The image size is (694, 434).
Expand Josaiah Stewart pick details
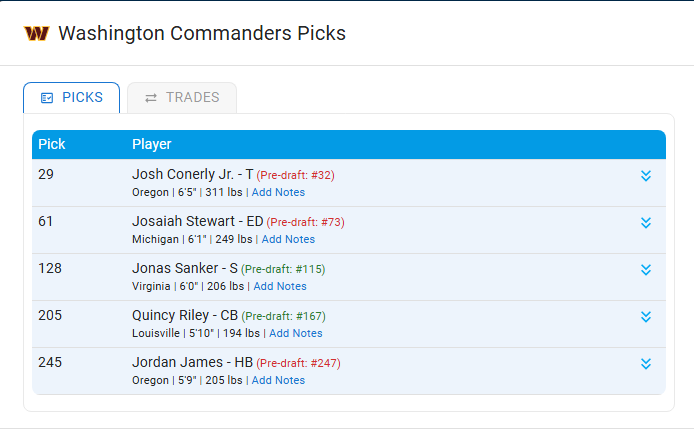coord(646,223)
